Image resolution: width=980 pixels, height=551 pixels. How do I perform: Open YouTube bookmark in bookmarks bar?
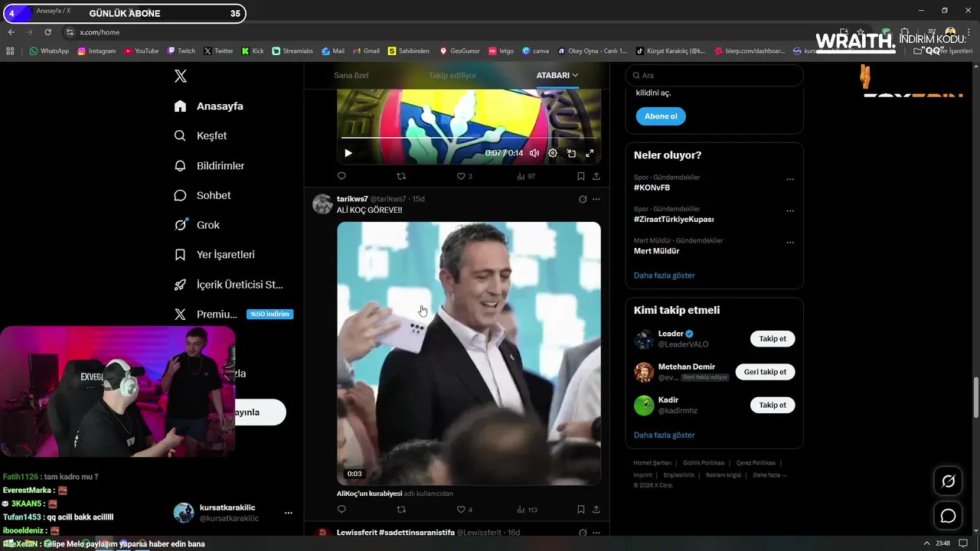click(141, 51)
